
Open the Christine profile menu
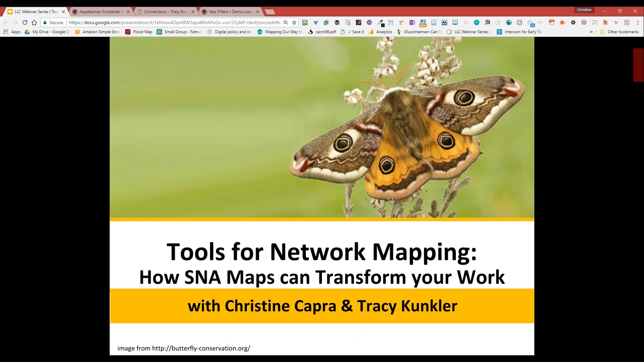tap(584, 10)
